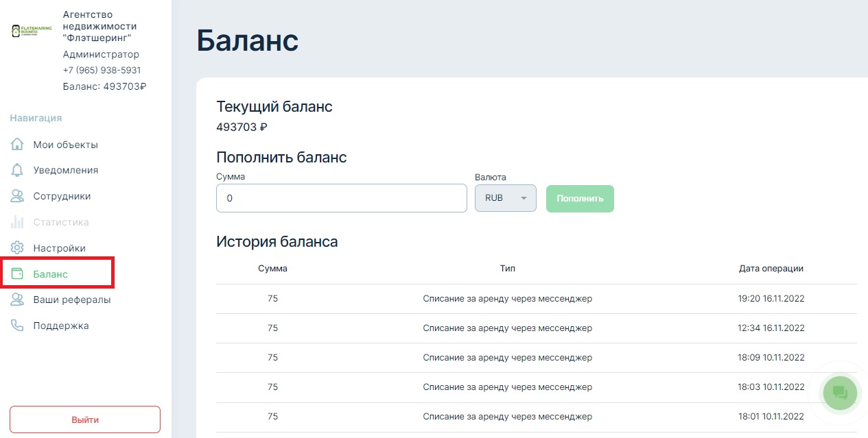The width and height of the screenshot is (868, 438).
Task: Expand the RUB currency dropdown
Action: coord(506,198)
